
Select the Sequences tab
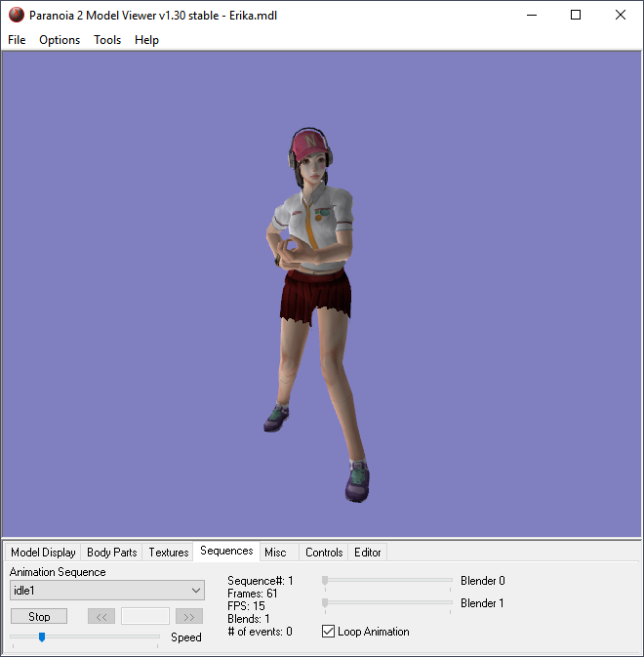click(x=226, y=551)
